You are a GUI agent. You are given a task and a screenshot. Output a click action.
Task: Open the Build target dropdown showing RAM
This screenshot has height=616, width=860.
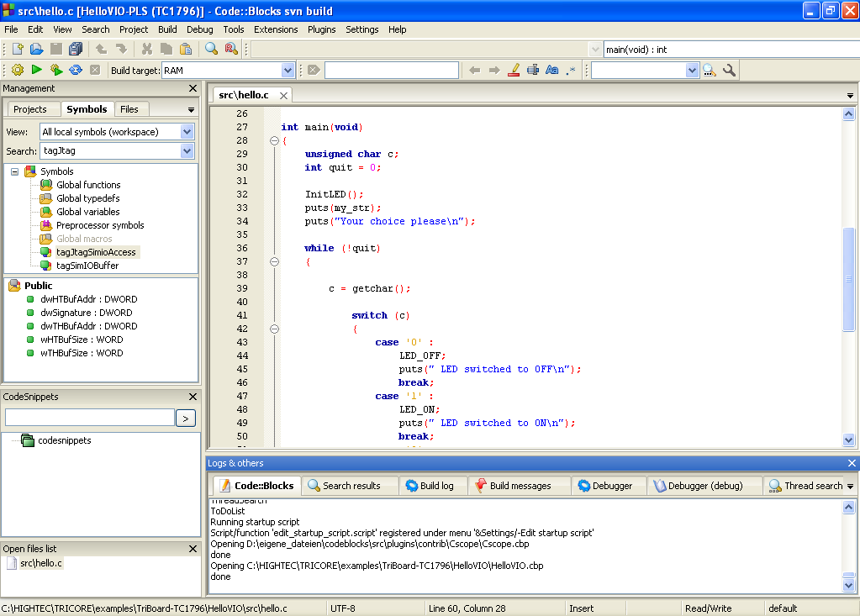pos(288,70)
